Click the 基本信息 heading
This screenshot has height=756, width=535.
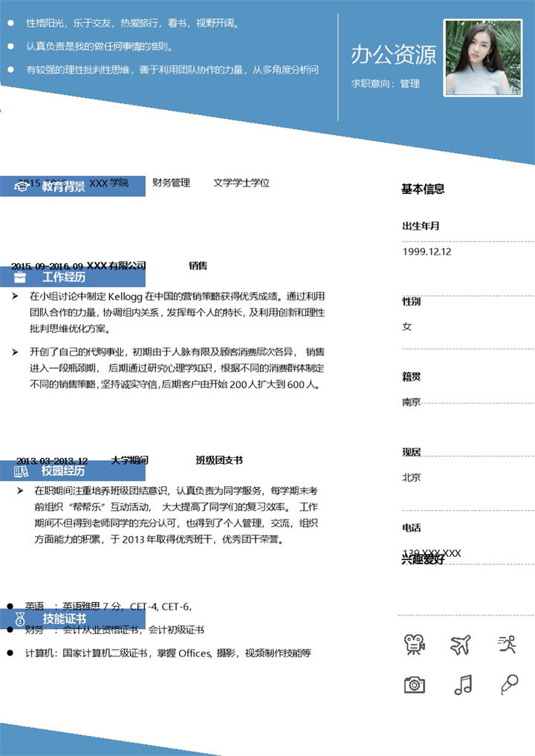coord(423,189)
